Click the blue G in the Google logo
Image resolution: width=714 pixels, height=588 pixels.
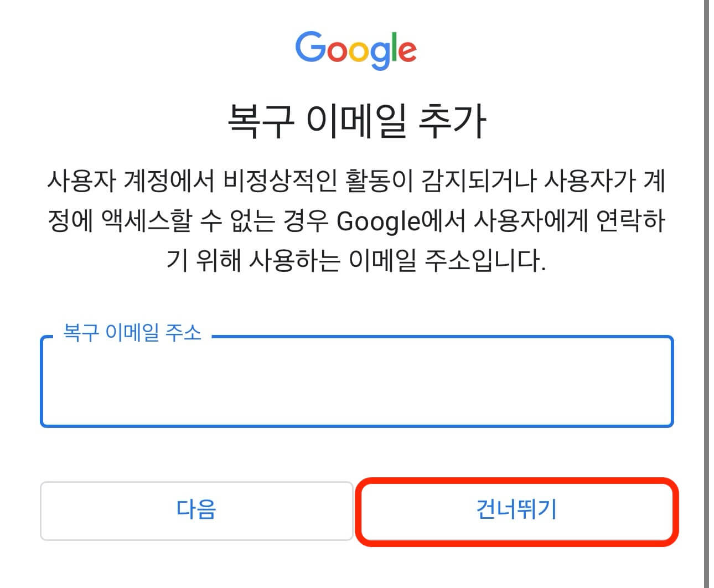[311, 47]
